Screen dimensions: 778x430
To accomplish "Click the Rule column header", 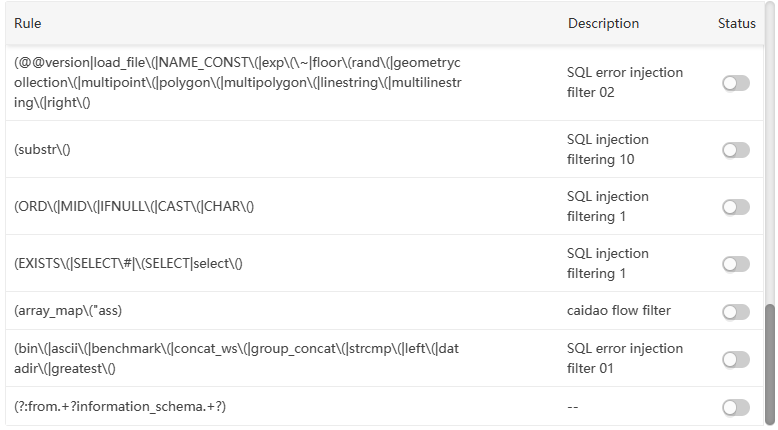I will [x=28, y=23].
